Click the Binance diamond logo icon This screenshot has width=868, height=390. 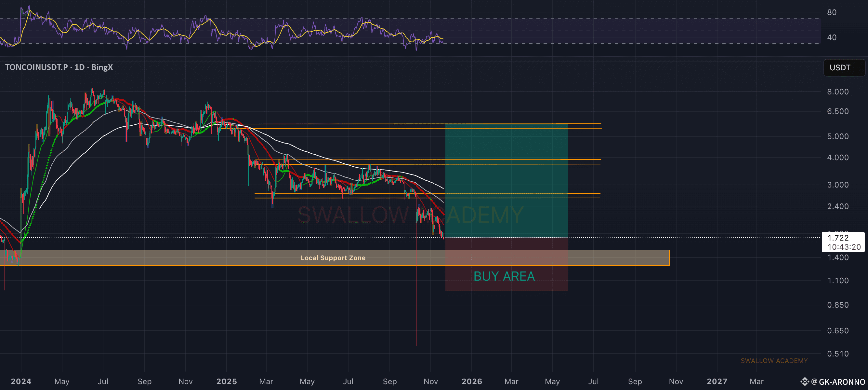805,382
